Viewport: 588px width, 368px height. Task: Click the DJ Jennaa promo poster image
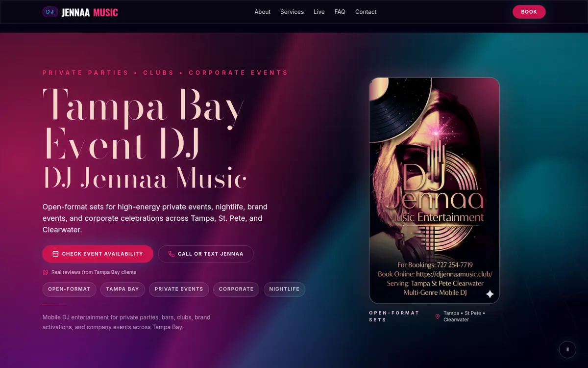[x=434, y=190]
